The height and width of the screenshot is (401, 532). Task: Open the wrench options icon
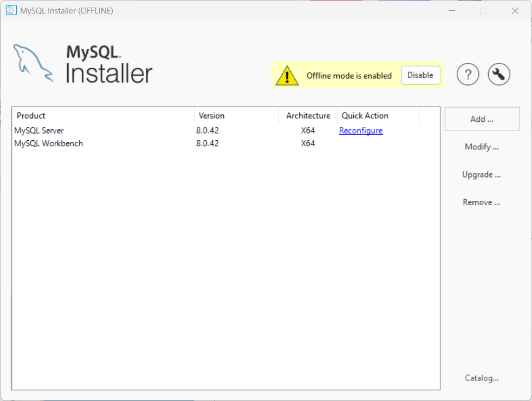click(499, 74)
